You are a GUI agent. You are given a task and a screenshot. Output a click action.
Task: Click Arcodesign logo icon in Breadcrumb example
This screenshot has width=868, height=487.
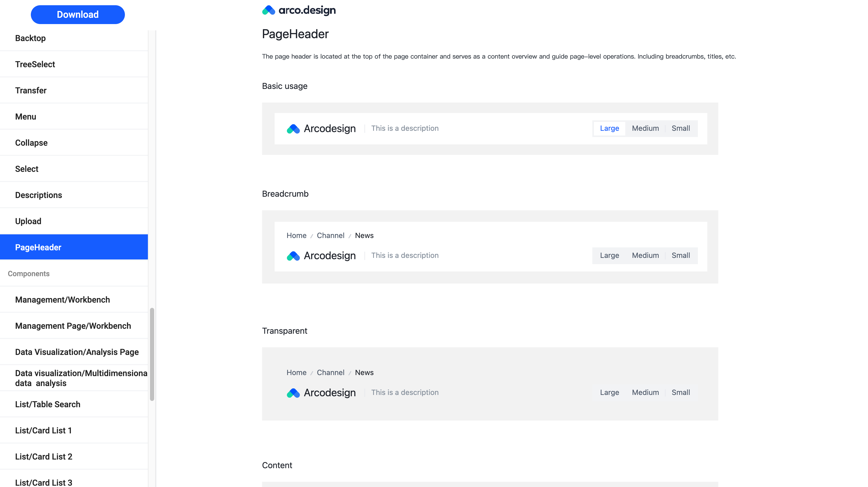pos(293,256)
